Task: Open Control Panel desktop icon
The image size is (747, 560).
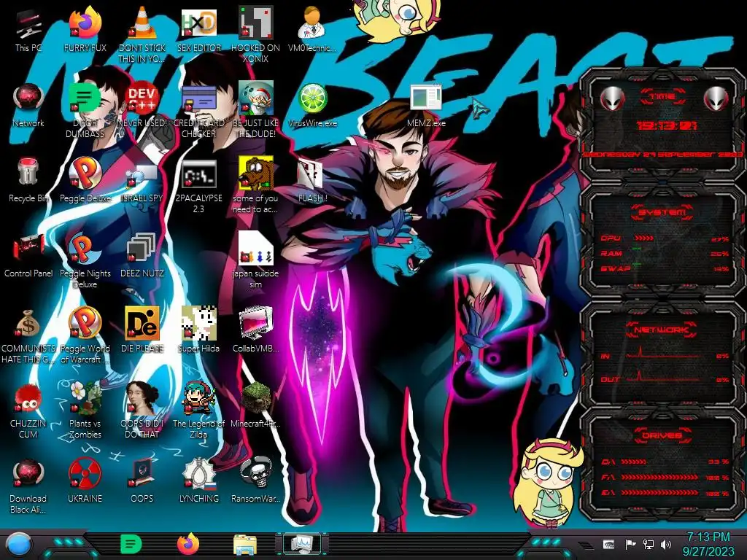Action: click(28, 255)
